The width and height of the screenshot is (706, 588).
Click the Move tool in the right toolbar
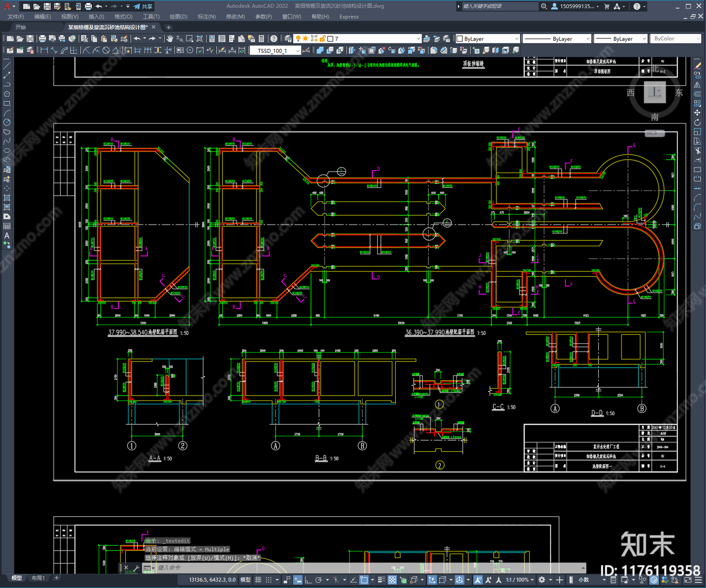click(697, 113)
